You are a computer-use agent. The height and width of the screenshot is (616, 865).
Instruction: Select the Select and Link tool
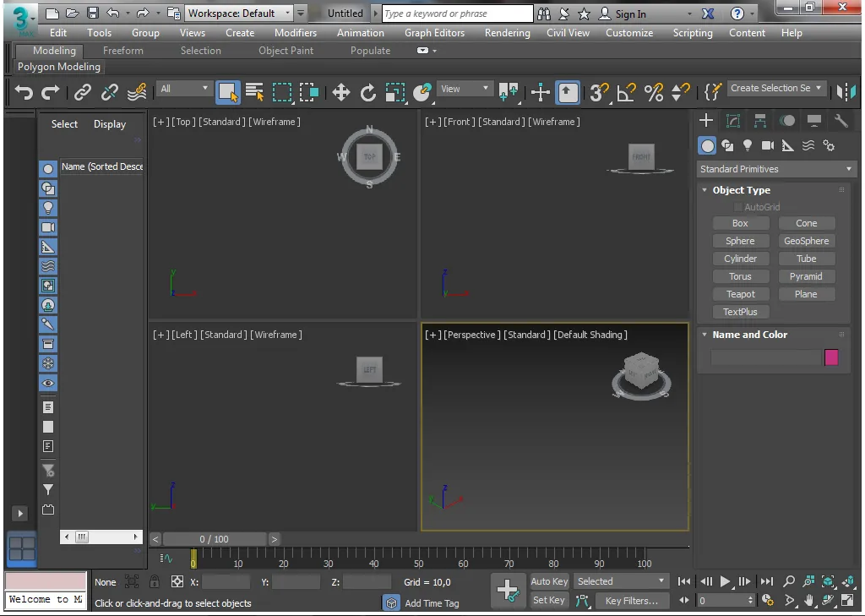tap(83, 91)
